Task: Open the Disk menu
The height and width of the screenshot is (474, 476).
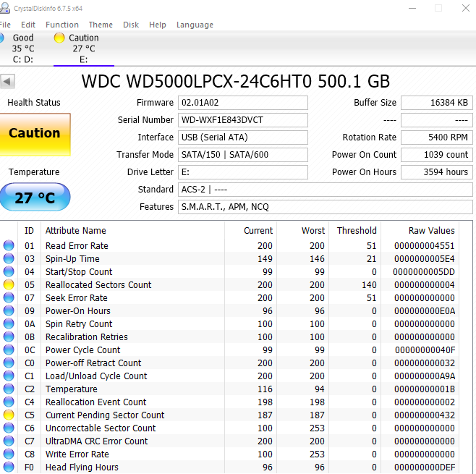Action: click(x=131, y=25)
